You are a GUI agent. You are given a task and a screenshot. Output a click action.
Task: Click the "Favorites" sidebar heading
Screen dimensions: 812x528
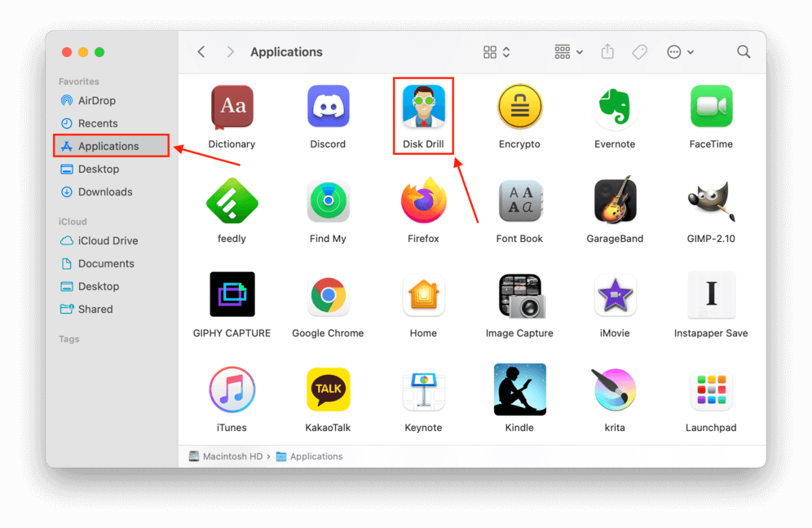point(79,81)
